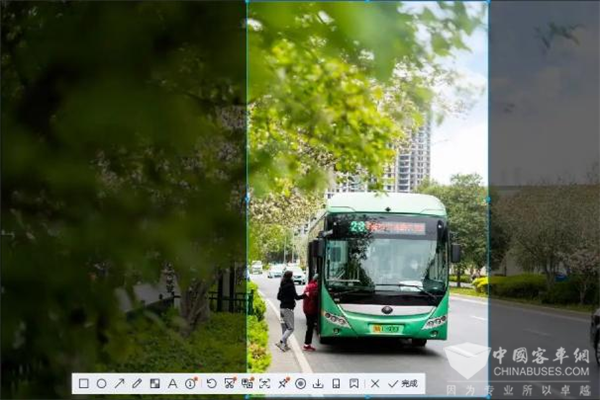
Task: Select the ellipse drawing tool
Action: tap(101, 383)
